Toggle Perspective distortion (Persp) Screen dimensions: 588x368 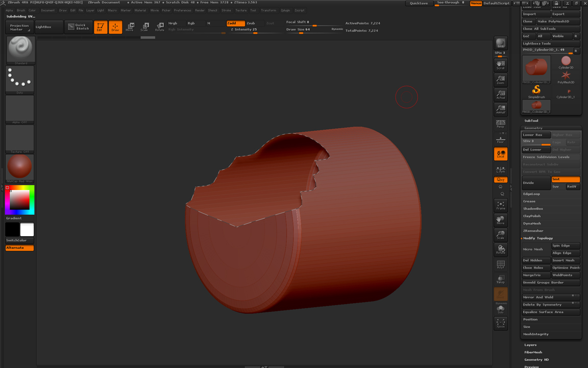(501, 124)
